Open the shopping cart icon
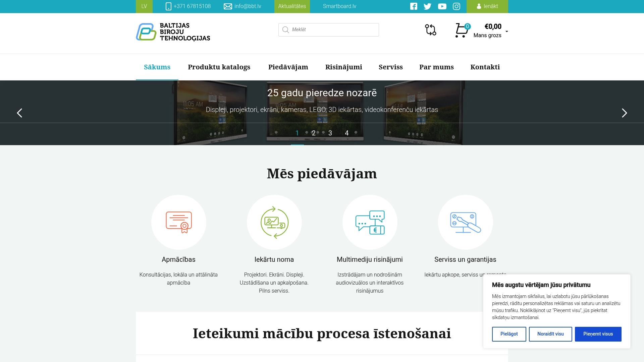This screenshot has height=362, width=644. tap(462, 30)
